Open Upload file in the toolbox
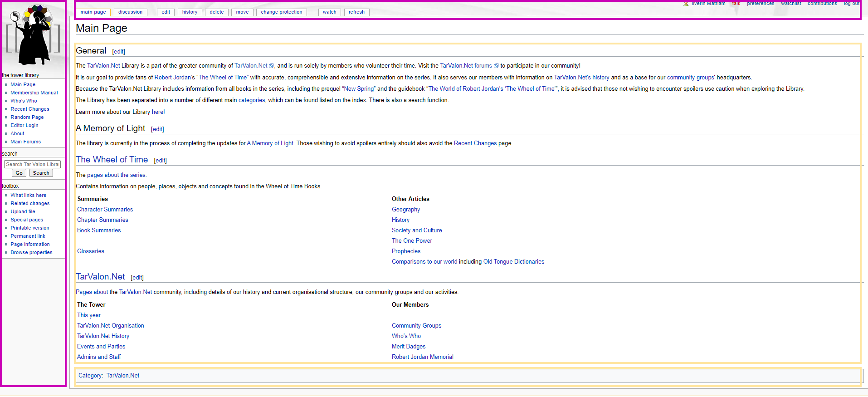The image size is (868, 397). pos(23,211)
